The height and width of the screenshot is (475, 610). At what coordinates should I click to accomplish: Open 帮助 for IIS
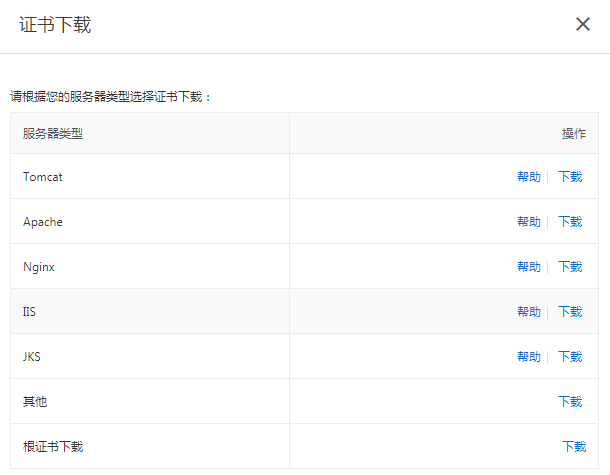[x=529, y=312]
